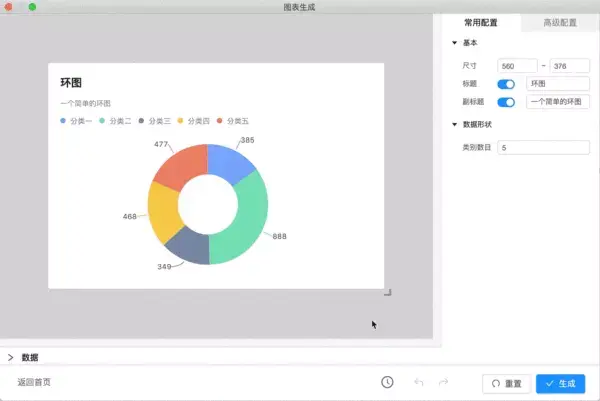Viewport: 600px width, 401px height.
Task: Toggle legend item 分类三
Action: (x=154, y=121)
